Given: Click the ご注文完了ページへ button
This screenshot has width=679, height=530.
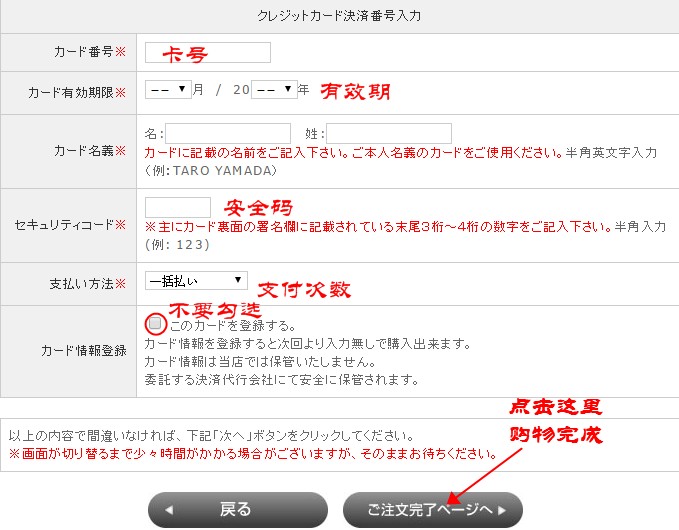Looking at the screenshot, I should coord(432,510).
